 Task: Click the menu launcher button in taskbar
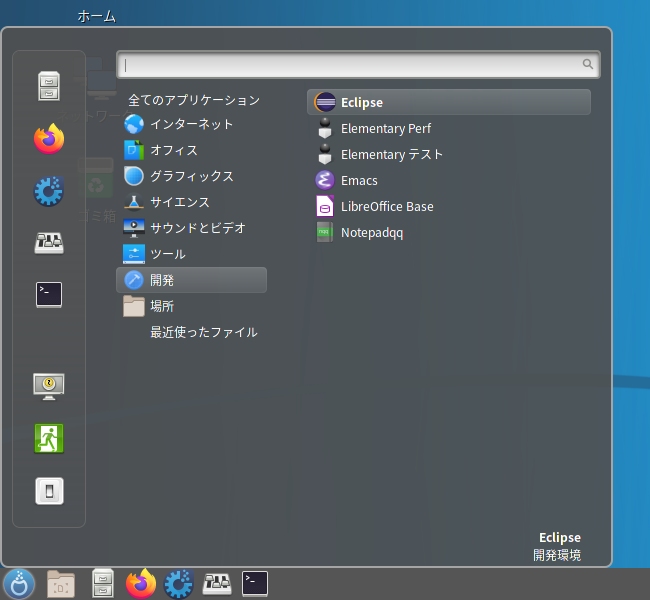[19, 584]
